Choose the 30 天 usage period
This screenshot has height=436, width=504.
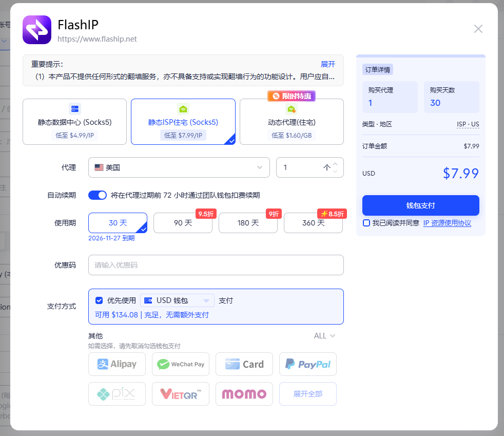[x=118, y=223]
